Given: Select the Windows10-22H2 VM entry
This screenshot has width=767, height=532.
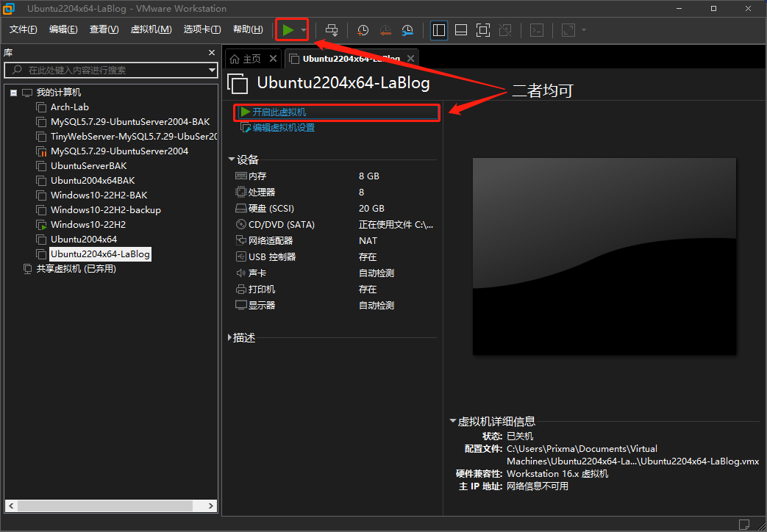Looking at the screenshot, I should click(88, 224).
